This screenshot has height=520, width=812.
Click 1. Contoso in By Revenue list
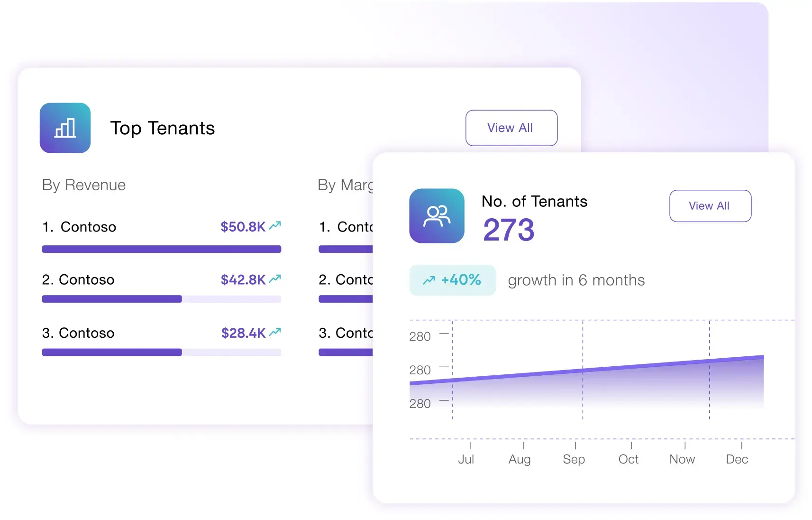point(79,227)
